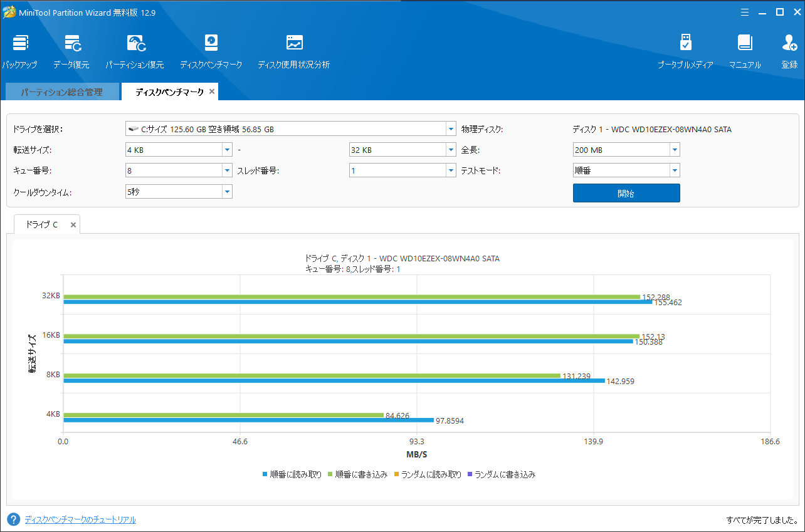Click the chart title ドライブ C, ディスク 1
This screenshot has width=805, height=532.
(x=402, y=258)
